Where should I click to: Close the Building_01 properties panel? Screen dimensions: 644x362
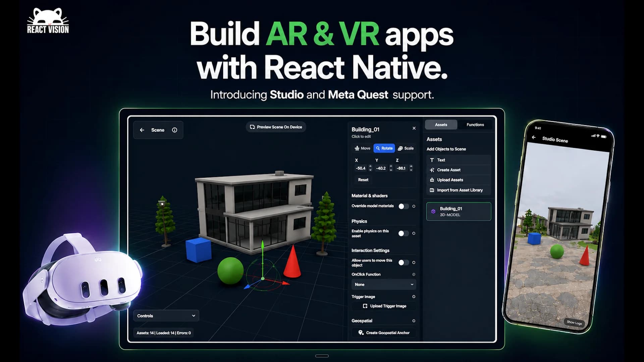click(414, 128)
